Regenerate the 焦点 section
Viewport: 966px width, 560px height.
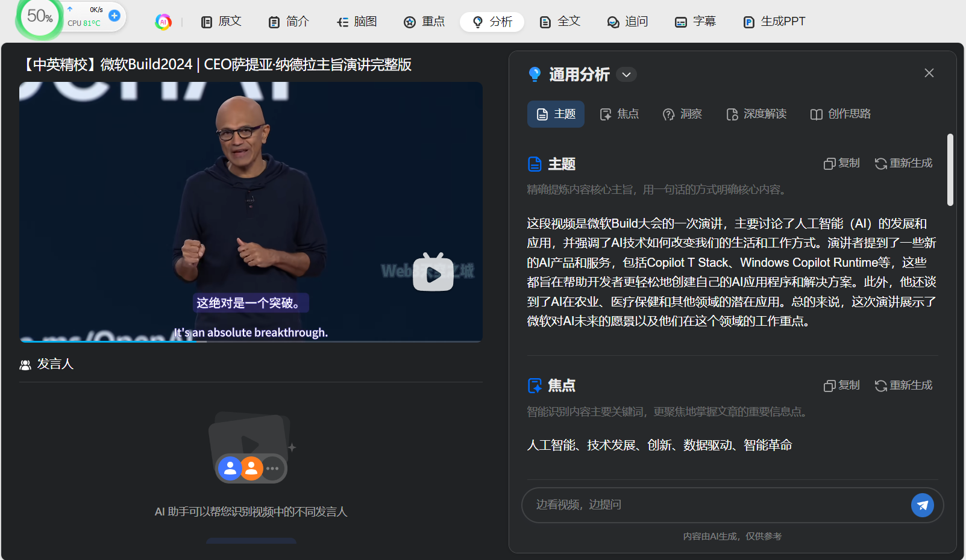tap(903, 385)
